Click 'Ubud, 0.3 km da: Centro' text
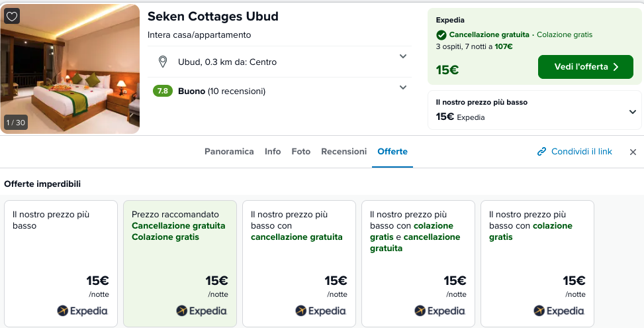This screenshot has width=644, height=328. [227, 62]
